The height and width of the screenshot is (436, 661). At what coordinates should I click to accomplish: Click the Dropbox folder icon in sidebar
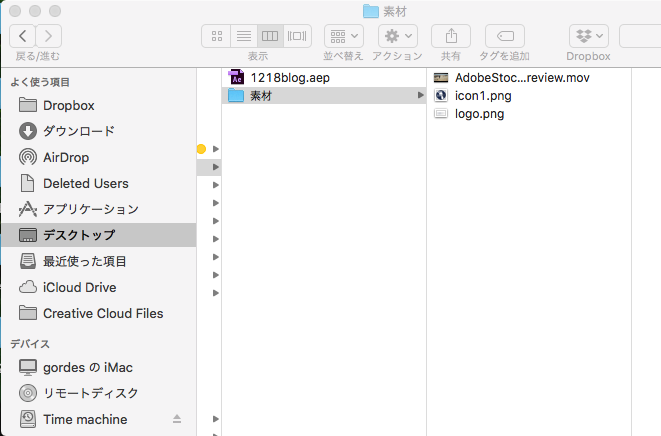[x=28, y=105]
